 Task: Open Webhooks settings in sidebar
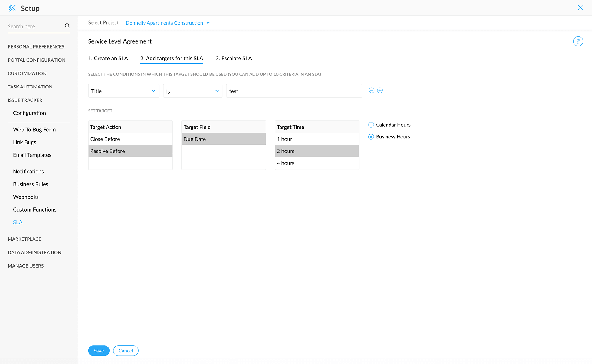[26, 197]
